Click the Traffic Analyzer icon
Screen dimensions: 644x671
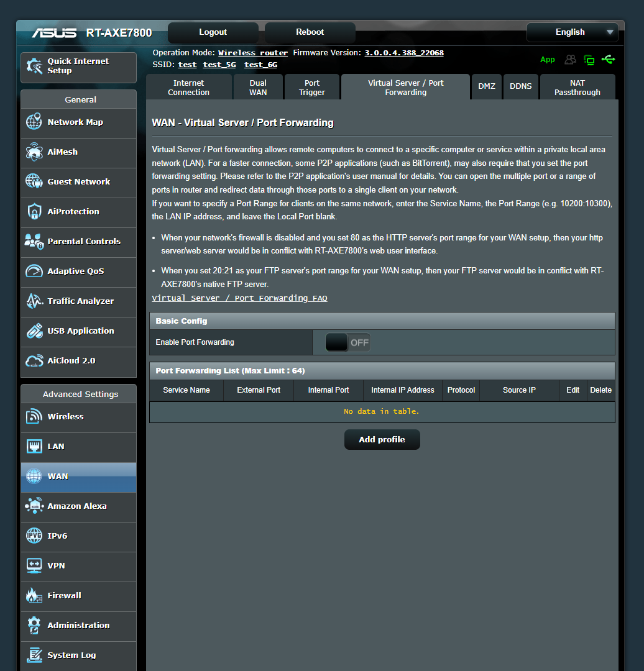pyautogui.click(x=34, y=301)
